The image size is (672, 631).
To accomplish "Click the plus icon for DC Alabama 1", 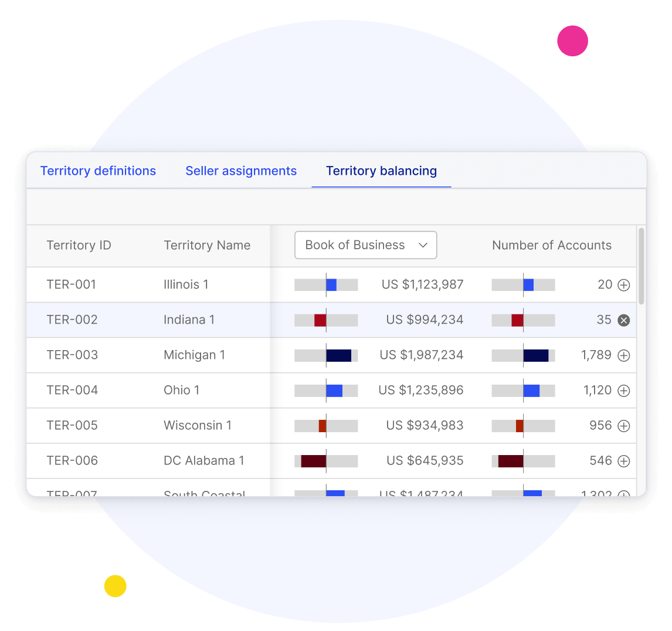I will tap(624, 461).
